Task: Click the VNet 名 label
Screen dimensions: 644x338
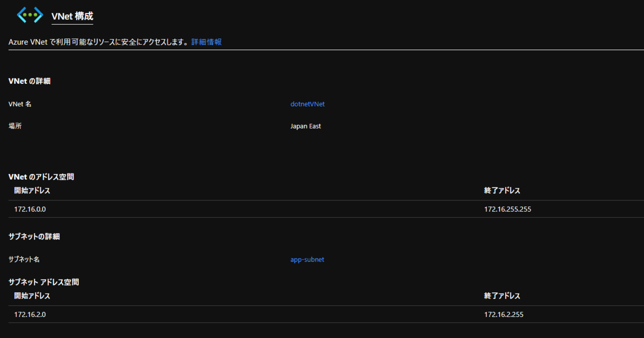Action: tap(20, 104)
